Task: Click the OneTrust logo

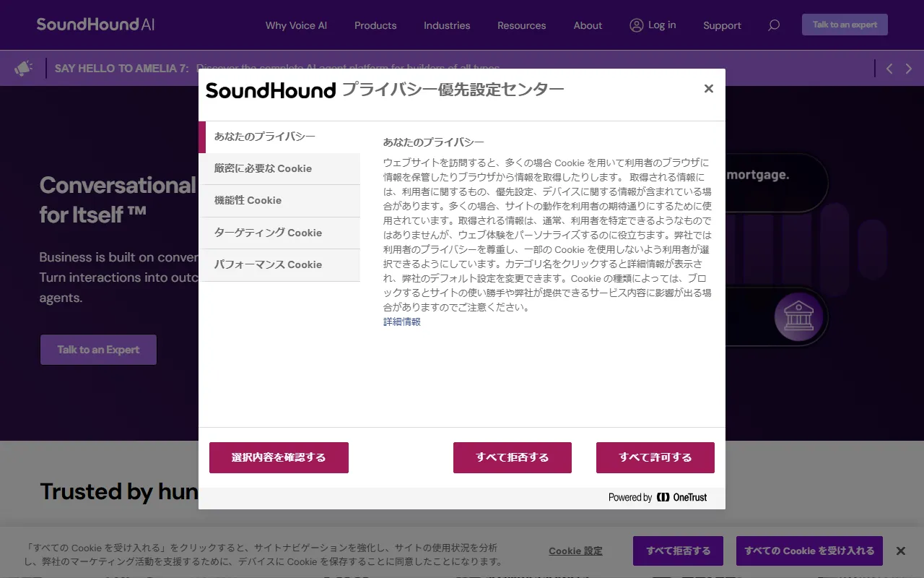Action: click(681, 497)
